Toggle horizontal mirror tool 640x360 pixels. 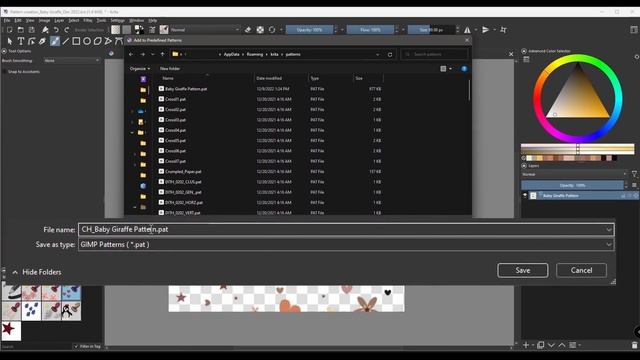(467, 30)
